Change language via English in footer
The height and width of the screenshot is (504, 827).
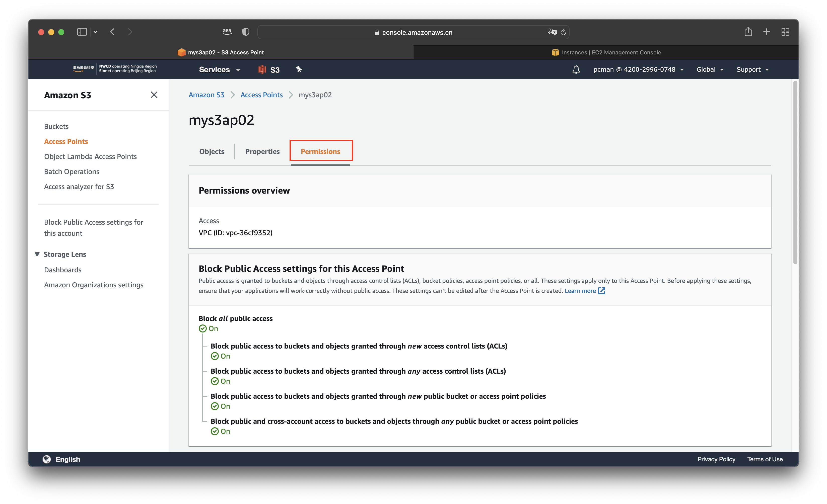68,459
